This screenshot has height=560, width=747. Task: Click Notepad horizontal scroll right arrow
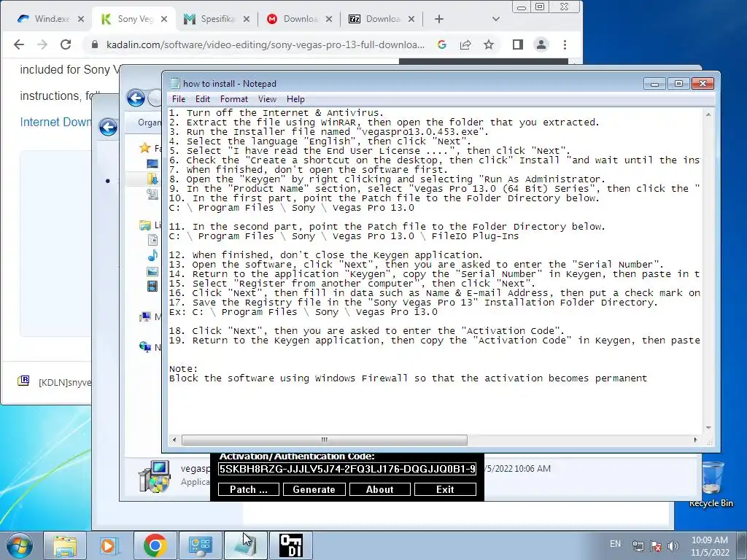(695, 440)
